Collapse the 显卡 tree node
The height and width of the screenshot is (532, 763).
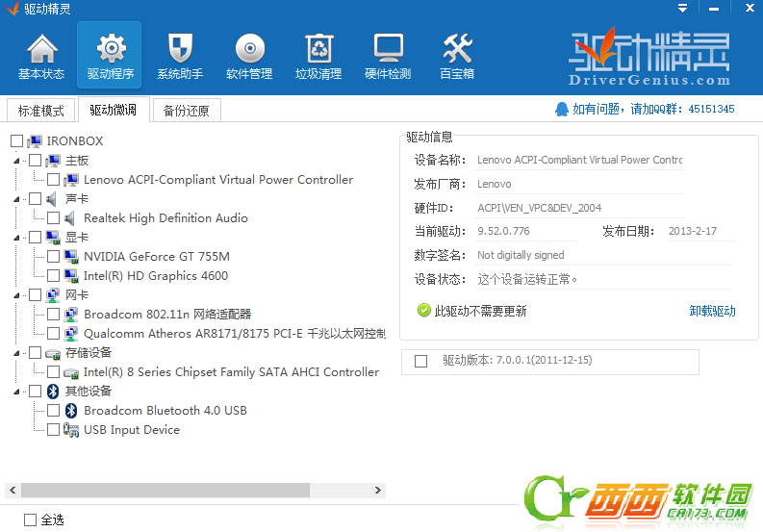(x=16, y=238)
